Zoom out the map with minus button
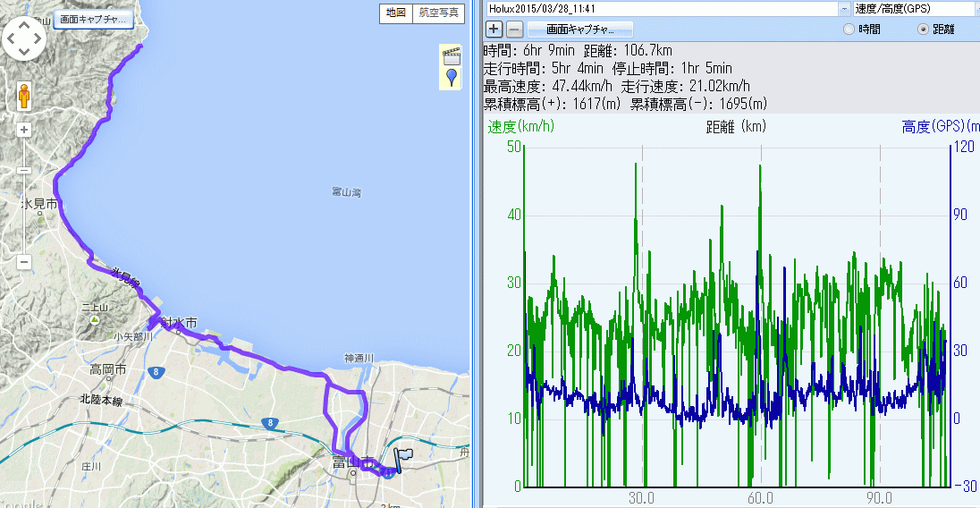The width and height of the screenshot is (980, 508). pyautogui.click(x=24, y=262)
